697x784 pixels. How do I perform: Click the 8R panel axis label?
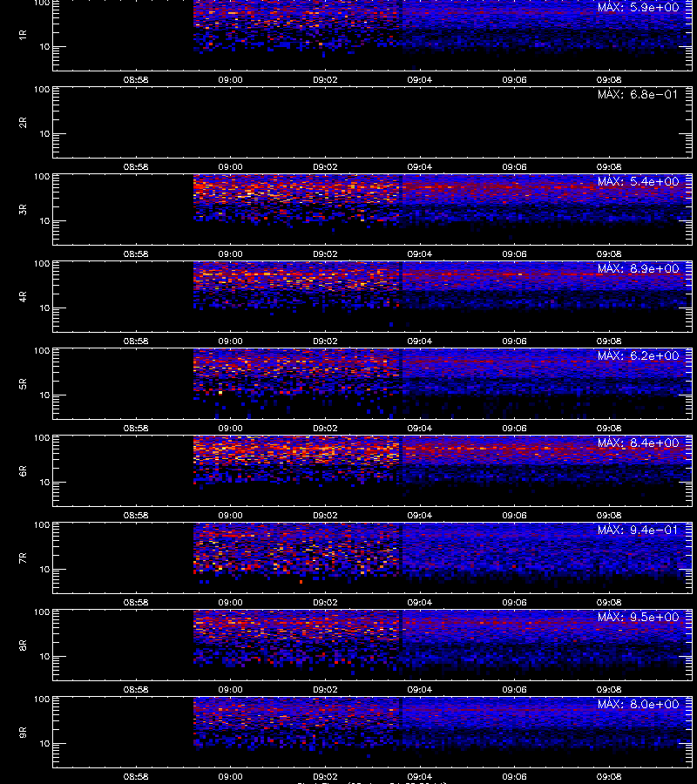click(23, 645)
